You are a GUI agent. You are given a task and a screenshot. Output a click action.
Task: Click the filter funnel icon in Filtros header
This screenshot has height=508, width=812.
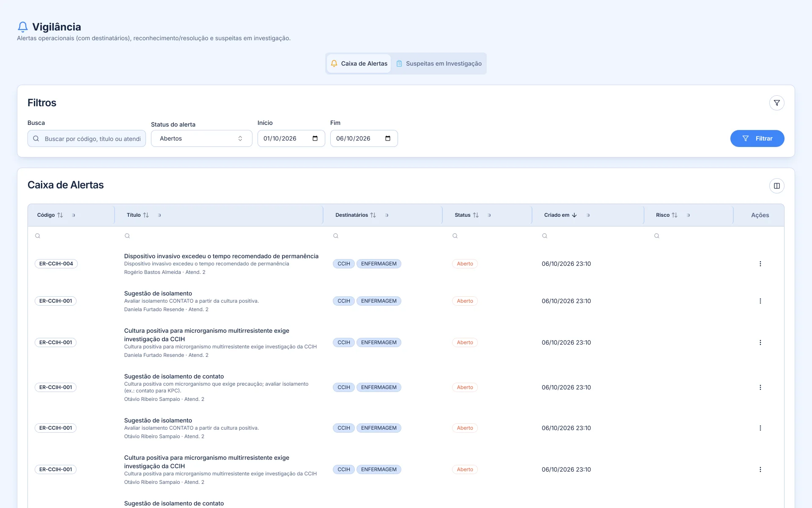click(x=776, y=103)
